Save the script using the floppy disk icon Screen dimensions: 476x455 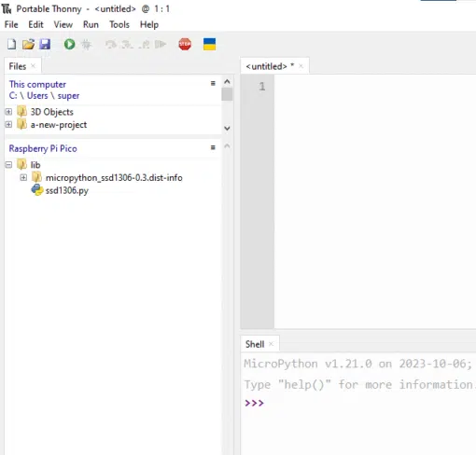[x=45, y=45]
